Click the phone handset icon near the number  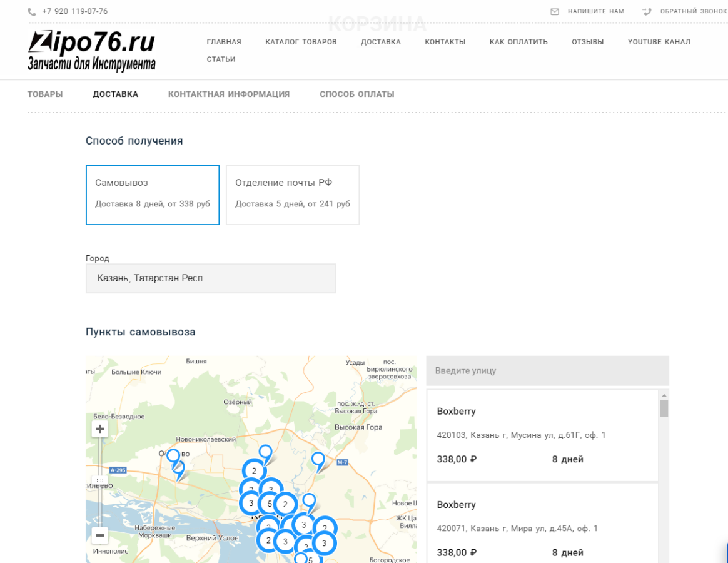[x=31, y=11]
